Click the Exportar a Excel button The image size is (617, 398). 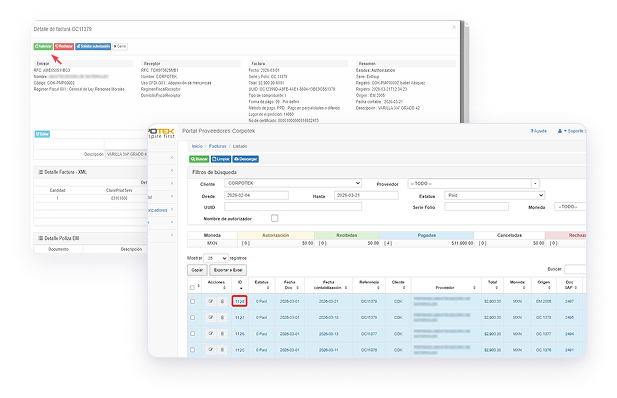pos(228,270)
